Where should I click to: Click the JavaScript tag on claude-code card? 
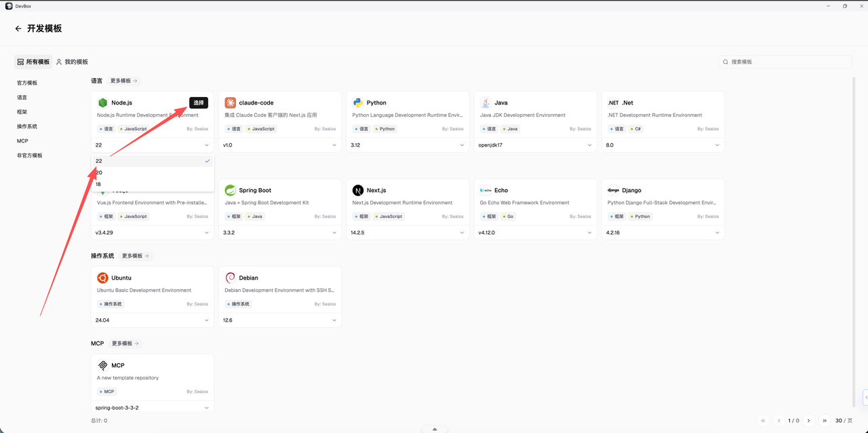coord(262,129)
